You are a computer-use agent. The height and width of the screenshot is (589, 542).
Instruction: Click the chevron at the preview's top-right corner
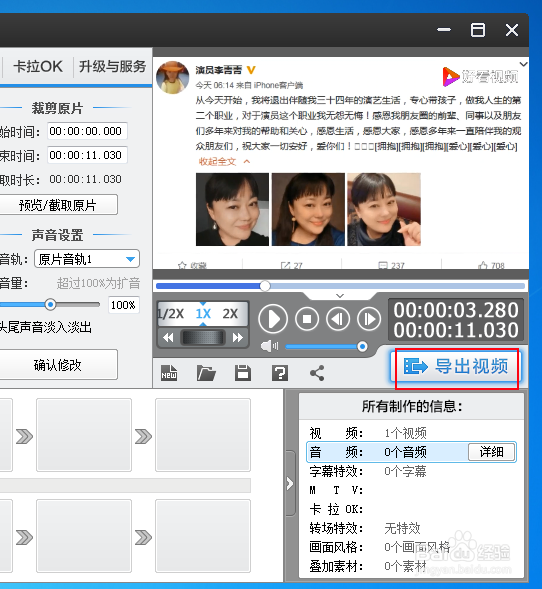pyautogui.click(x=523, y=64)
